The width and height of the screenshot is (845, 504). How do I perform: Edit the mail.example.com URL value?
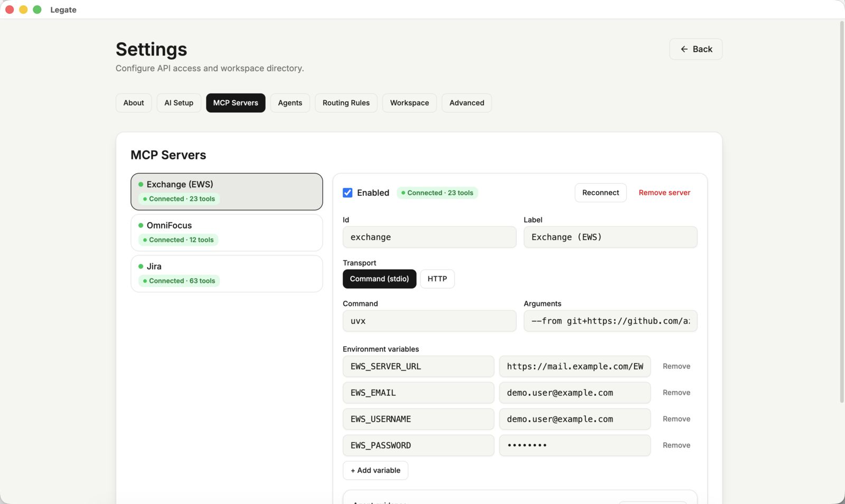[x=575, y=366]
